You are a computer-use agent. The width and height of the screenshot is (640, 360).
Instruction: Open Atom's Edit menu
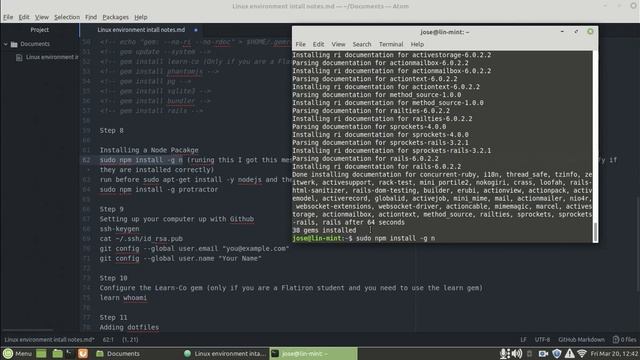click(x=24, y=17)
